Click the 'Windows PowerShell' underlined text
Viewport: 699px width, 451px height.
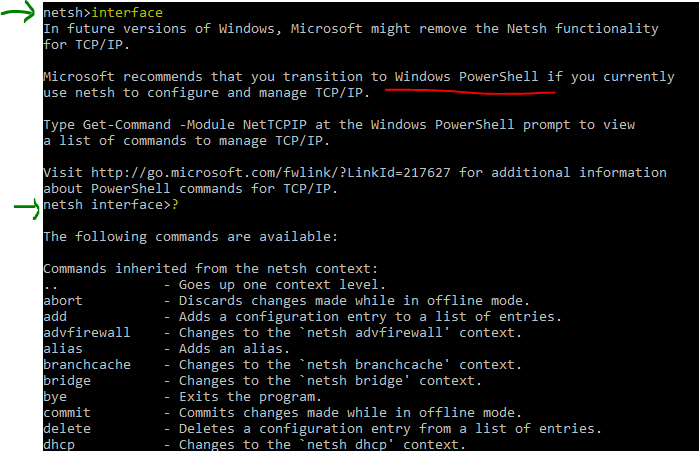[x=466, y=77]
